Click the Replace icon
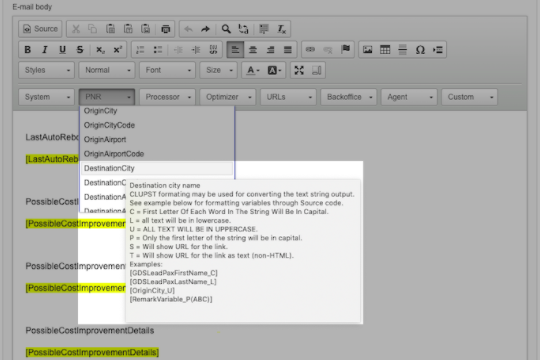540x360 pixels. pos(243,29)
